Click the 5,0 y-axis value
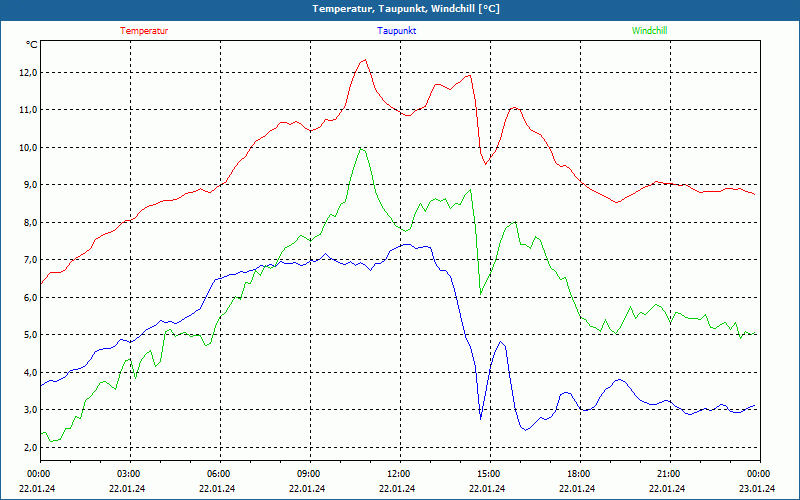Image resolution: width=800 pixels, height=500 pixels. click(x=30, y=335)
